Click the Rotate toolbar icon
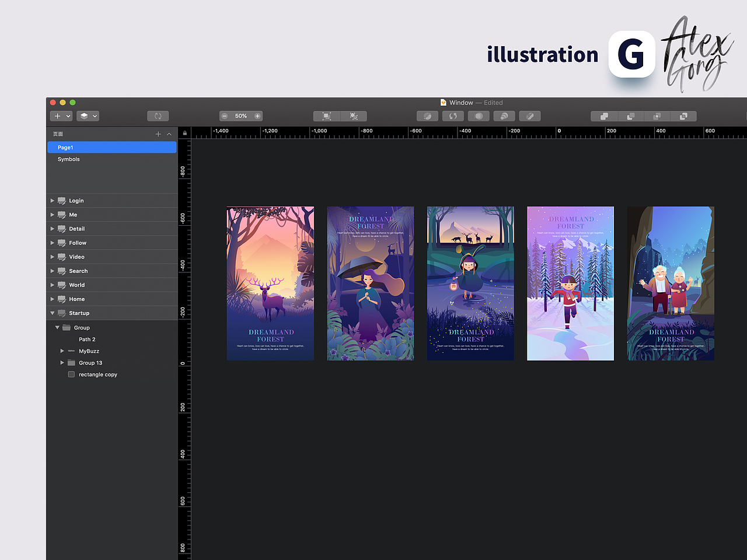747x560 pixels. coord(453,116)
